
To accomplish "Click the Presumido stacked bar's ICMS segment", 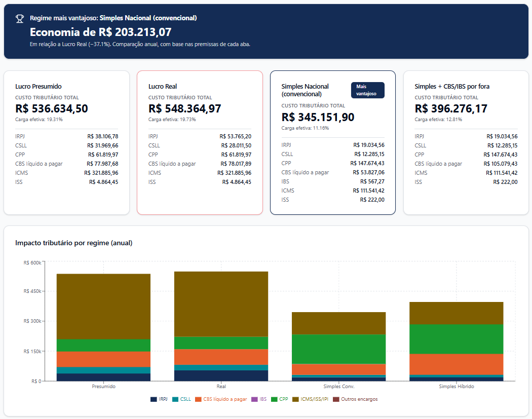I will coord(103,307).
